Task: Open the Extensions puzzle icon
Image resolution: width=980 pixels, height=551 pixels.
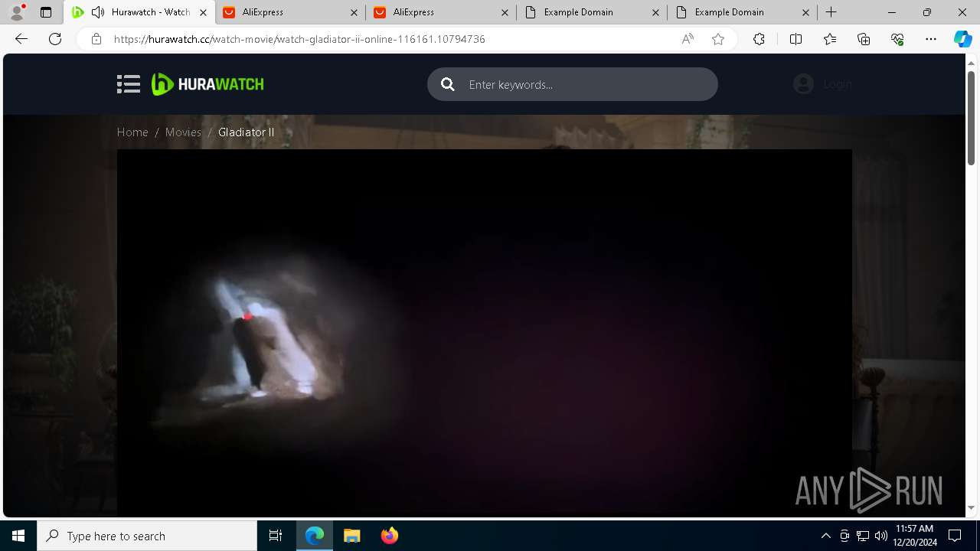Action: (x=759, y=39)
